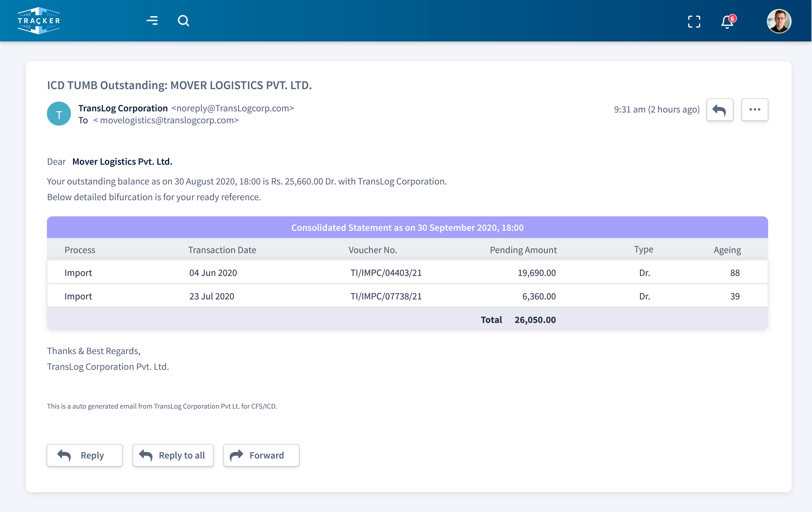
Task: Click the Reply button
Action: point(85,455)
